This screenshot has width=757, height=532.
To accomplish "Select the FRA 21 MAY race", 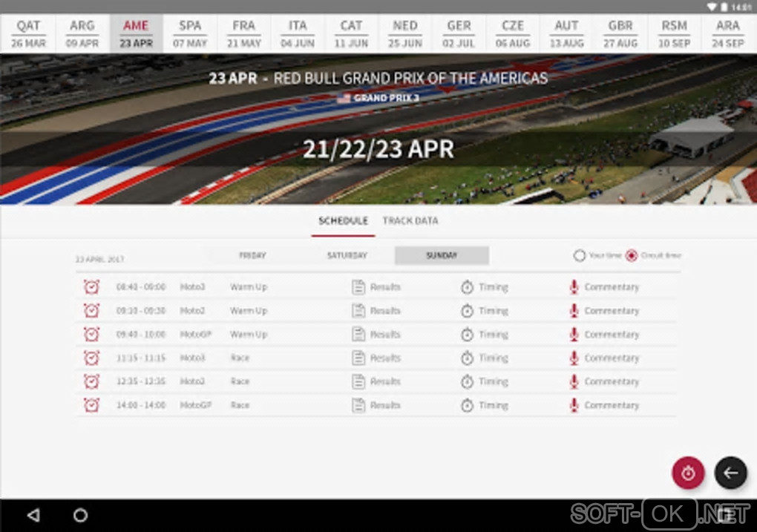I will coord(244,33).
